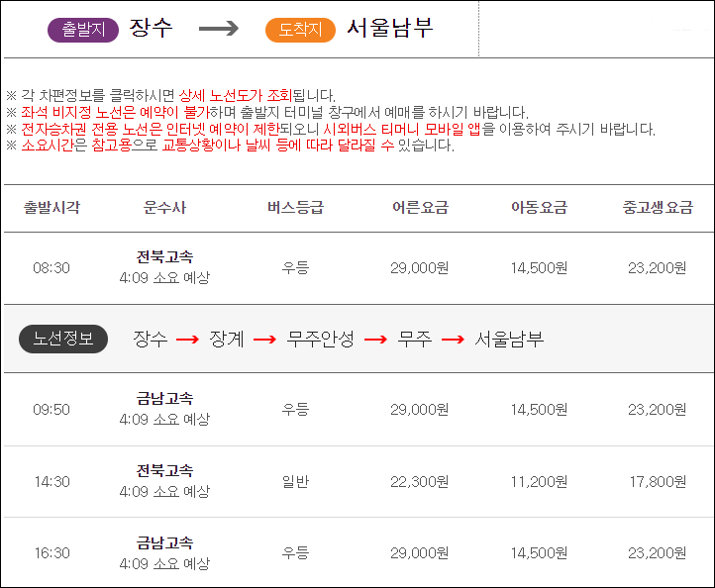
Task: Click child fare 14,500원 in 08:30 row
Action: pyautogui.click(x=539, y=268)
